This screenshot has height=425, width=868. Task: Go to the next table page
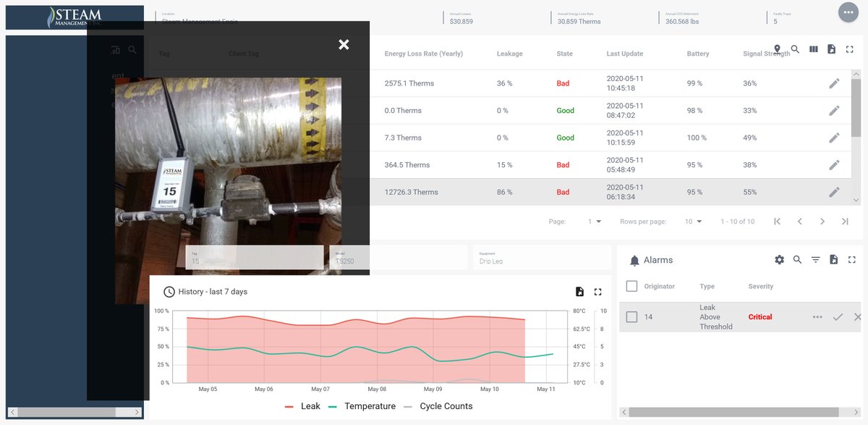tap(822, 222)
